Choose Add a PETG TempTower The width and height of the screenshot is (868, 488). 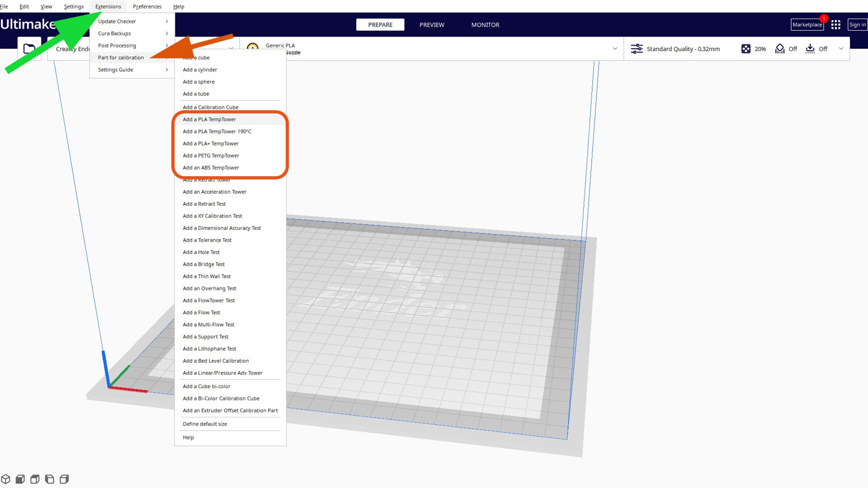coord(230,155)
